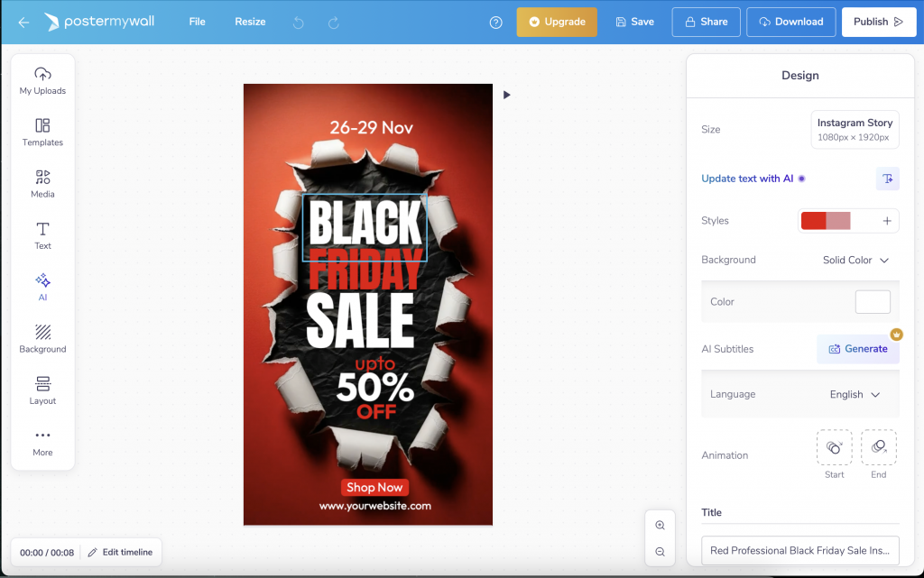Generate AI Subtitles
This screenshot has width=924, height=578.
click(857, 349)
